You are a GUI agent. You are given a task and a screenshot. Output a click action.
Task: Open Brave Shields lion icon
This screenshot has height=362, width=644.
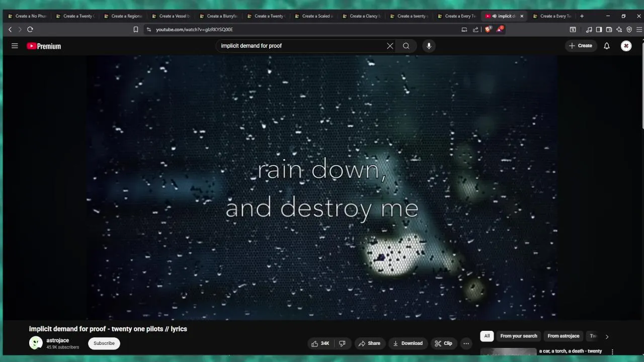pyautogui.click(x=488, y=30)
